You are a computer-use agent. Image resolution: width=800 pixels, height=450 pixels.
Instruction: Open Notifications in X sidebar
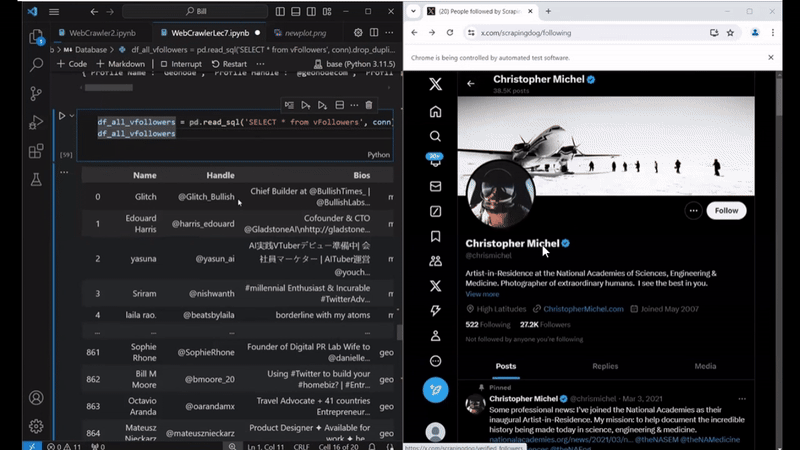tap(435, 160)
